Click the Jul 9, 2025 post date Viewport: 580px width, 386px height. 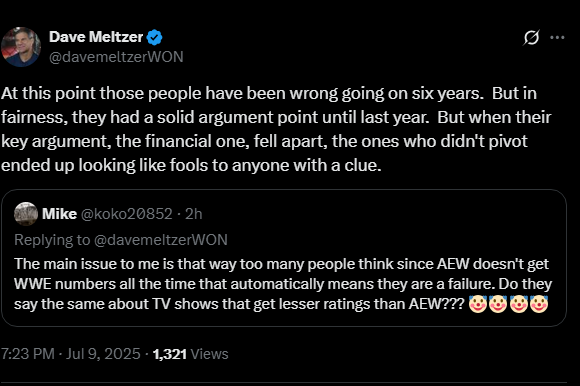[103, 354]
